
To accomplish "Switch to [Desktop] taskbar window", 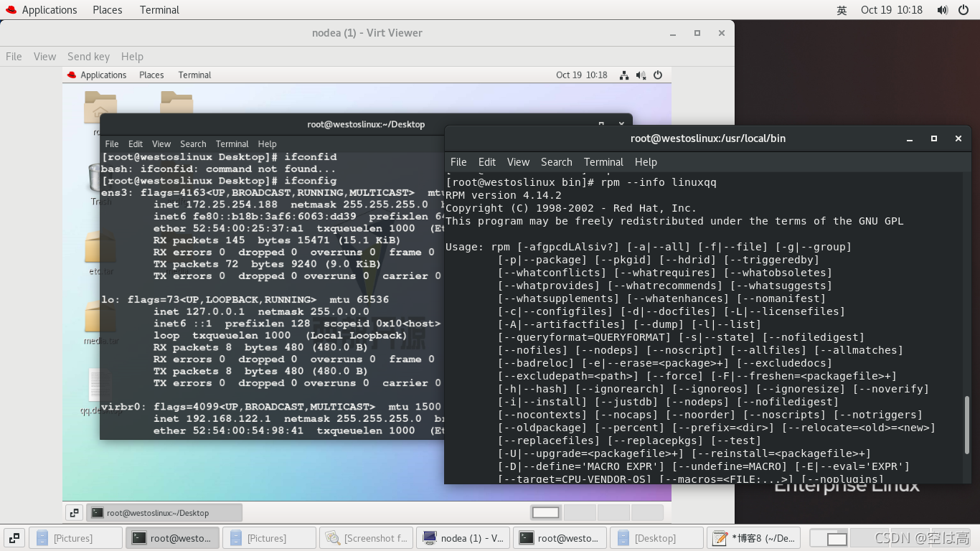I will pos(656,538).
